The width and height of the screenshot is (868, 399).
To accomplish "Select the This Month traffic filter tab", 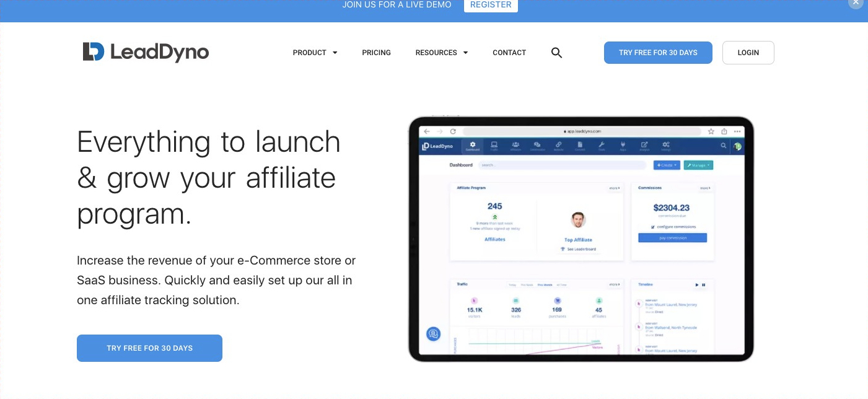I will pos(545,285).
